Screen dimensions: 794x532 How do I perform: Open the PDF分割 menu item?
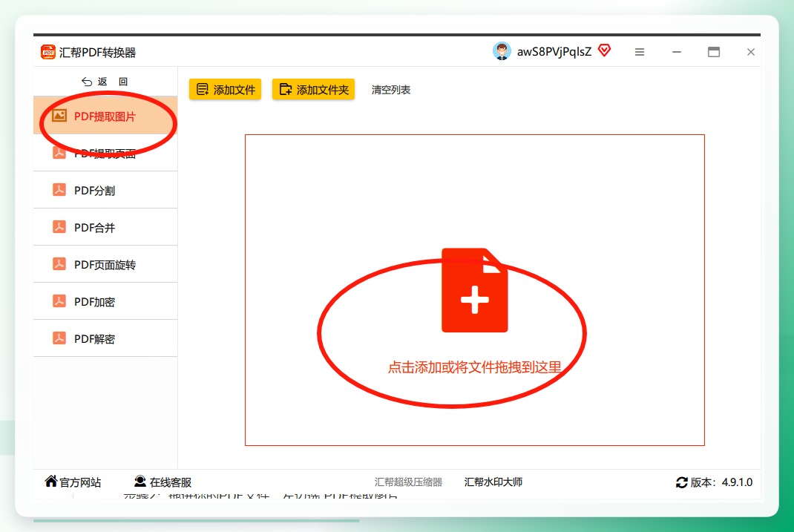[105, 190]
